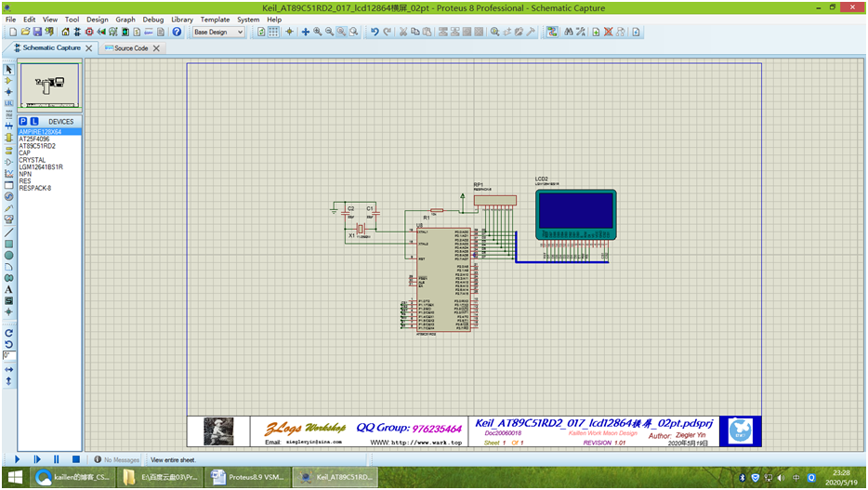The image size is (868, 490).
Task: Cut the selection with the scissors icon
Action: (403, 33)
